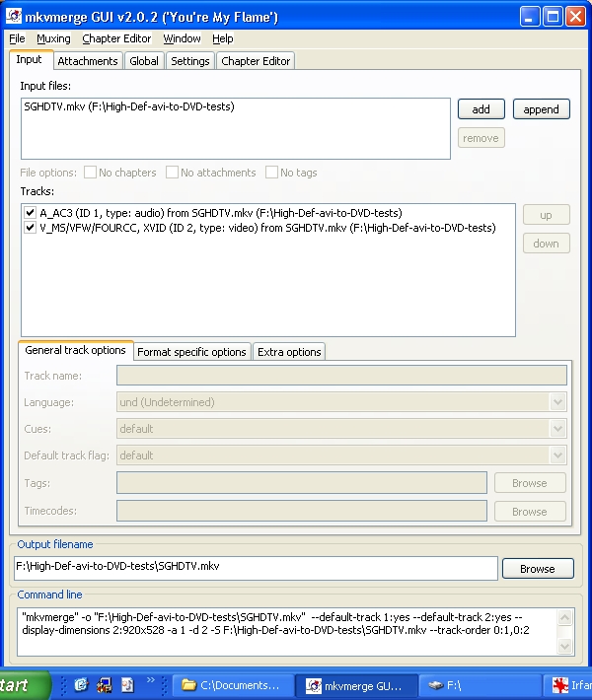Open the Language dropdown
Viewport: 592px width, 700px height.
558,402
